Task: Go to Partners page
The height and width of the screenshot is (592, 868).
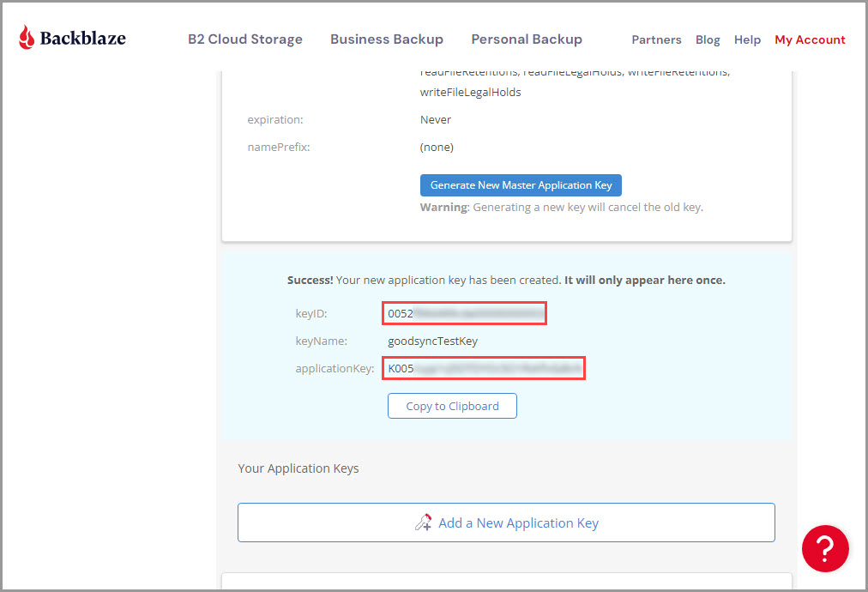Action: [656, 39]
